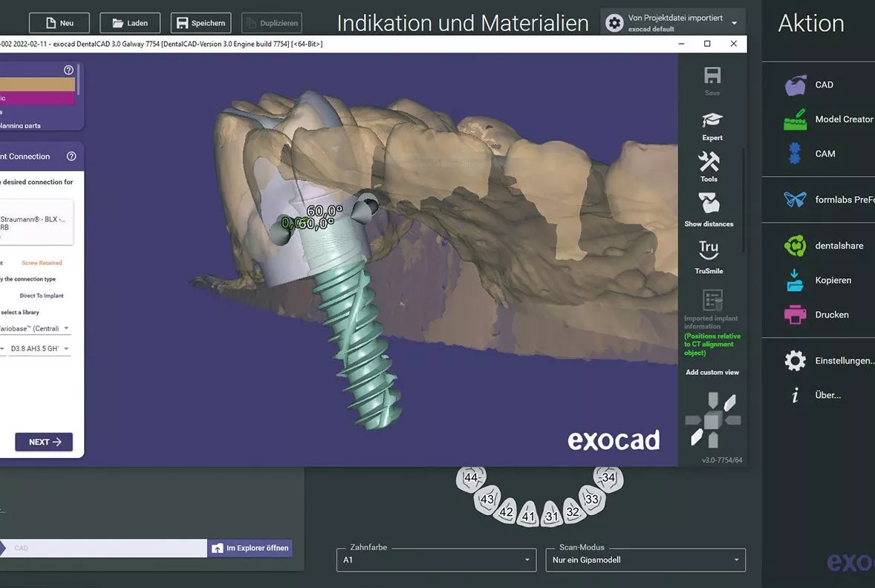Image resolution: width=875 pixels, height=588 pixels.
Task: Click the view cube orientation widget
Action: tap(712, 420)
